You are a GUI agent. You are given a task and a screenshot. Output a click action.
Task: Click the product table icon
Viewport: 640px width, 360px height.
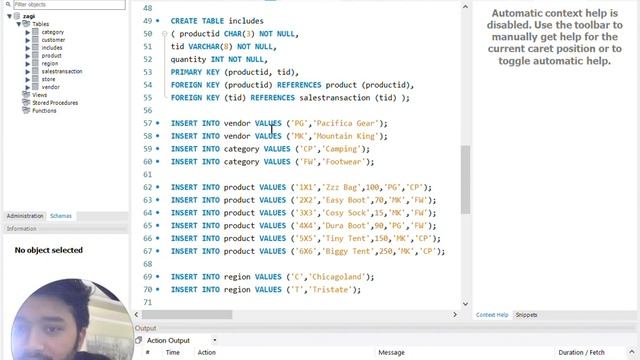[36, 56]
